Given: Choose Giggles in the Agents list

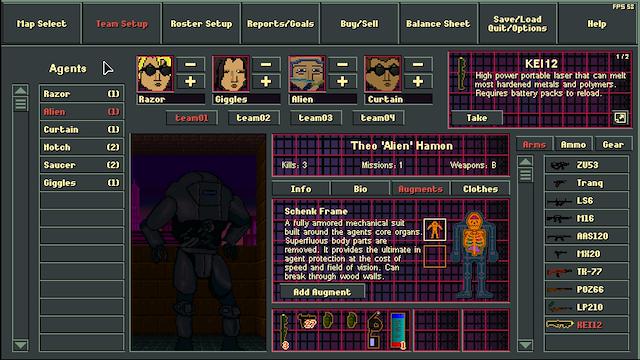Looking at the screenshot, I should point(82,183).
